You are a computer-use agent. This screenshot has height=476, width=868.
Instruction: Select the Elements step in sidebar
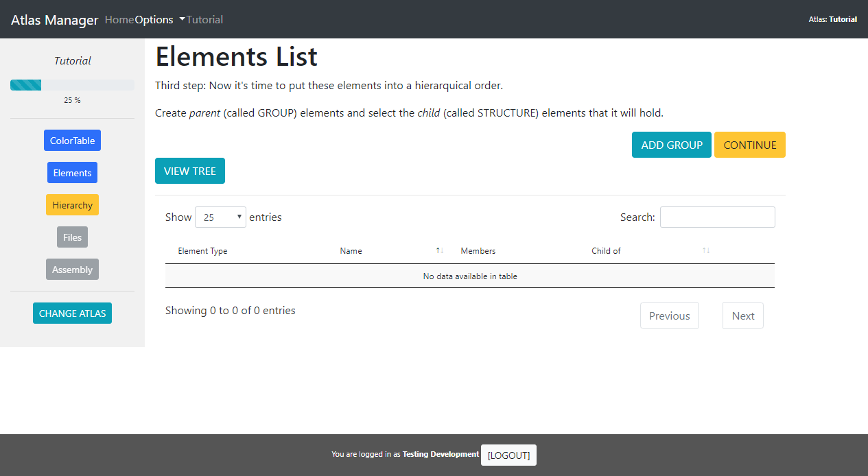72,173
